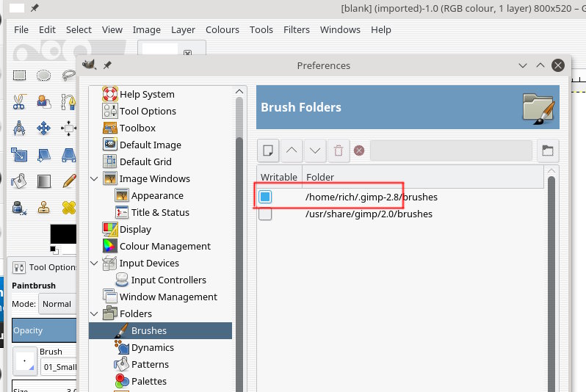Open Colour Management preferences
586x392 pixels.
coord(164,246)
